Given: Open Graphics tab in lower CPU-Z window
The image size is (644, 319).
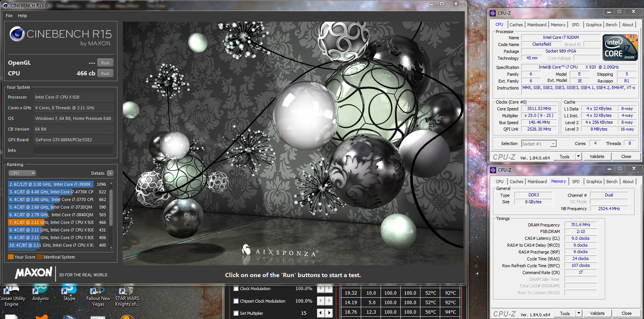Looking at the screenshot, I should click(594, 182).
